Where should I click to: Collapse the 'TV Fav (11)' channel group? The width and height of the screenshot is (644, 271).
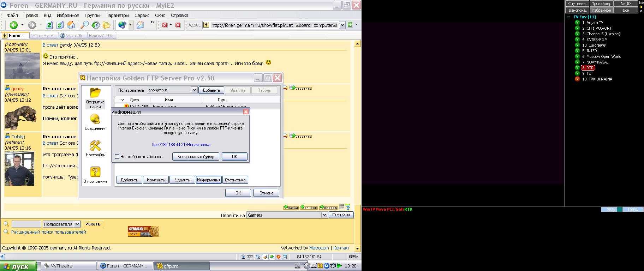(569, 17)
